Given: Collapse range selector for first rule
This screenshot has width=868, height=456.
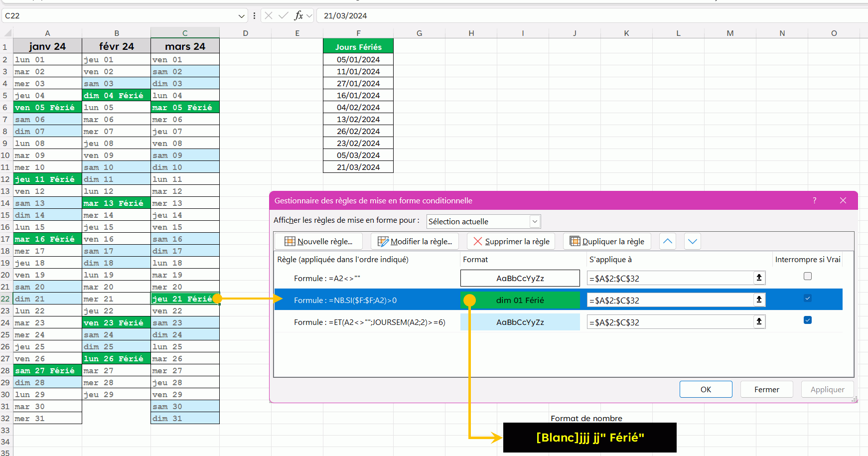Looking at the screenshot, I should coord(759,278).
